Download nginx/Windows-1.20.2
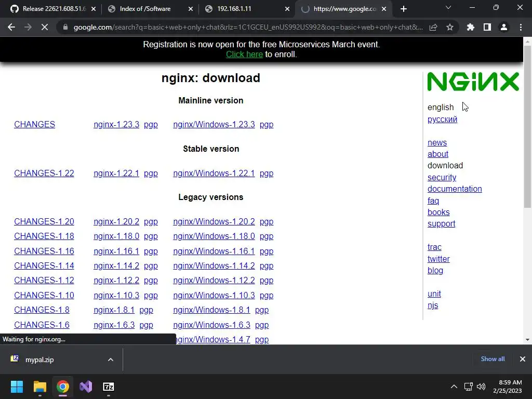Image resolution: width=532 pixels, height=399 pixels. pyautogui.click(x=214, y=221)
